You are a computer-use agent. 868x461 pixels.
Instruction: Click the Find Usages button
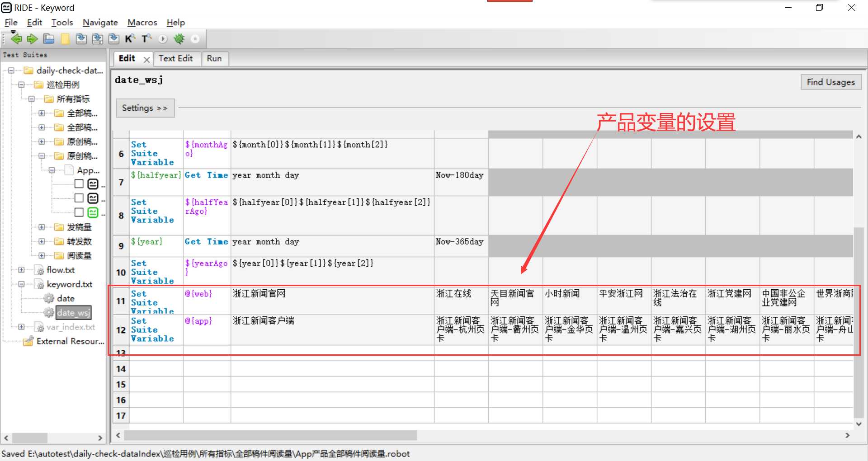point(831,82)
